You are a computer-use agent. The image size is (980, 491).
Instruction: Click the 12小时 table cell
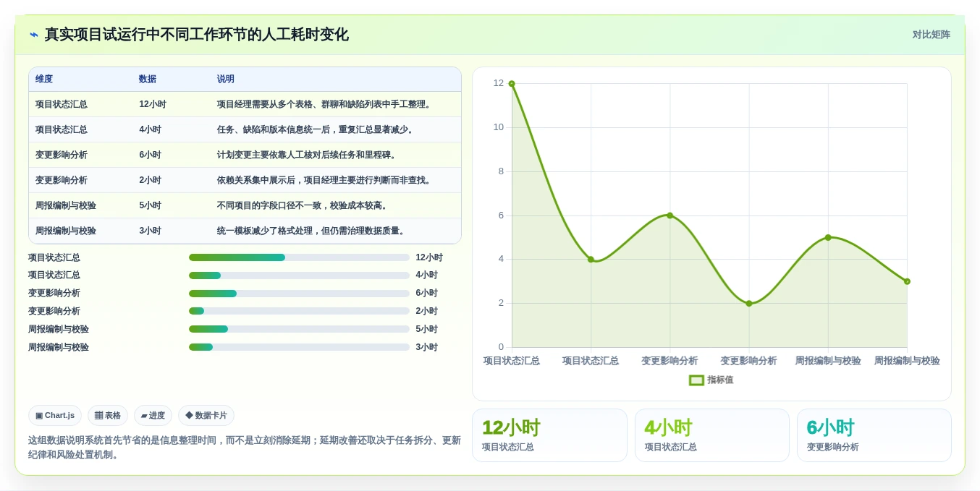pos(153,104)
